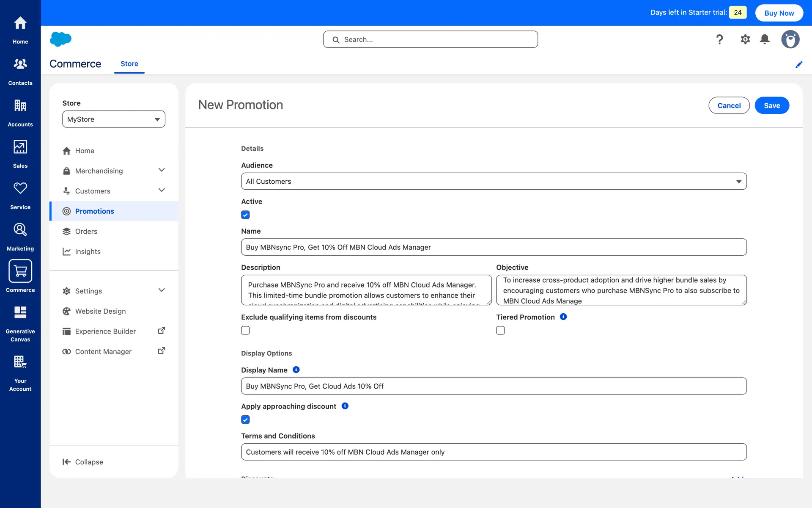Save the new promotion
812x508 pixels.
(771, 105)
